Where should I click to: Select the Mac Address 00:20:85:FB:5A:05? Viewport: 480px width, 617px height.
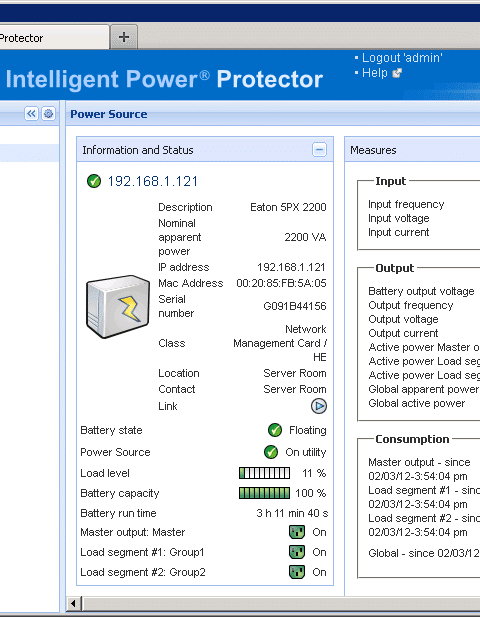[281, 283]
